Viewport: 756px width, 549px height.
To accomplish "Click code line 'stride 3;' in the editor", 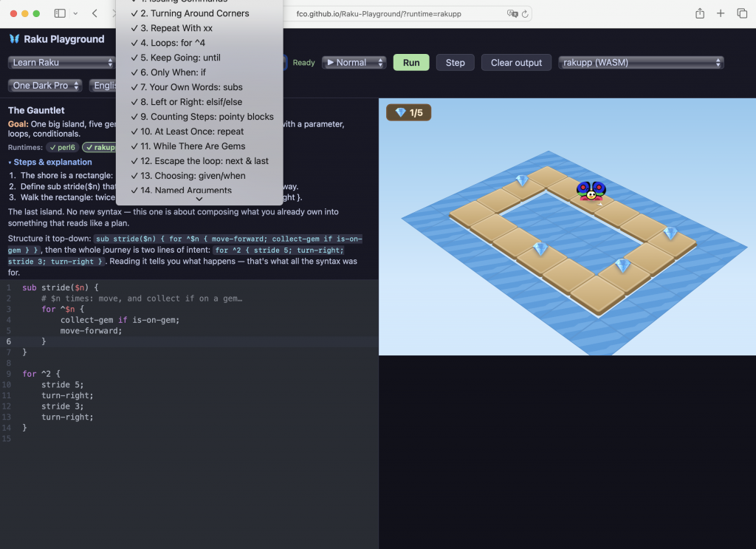I will (62, 406).
